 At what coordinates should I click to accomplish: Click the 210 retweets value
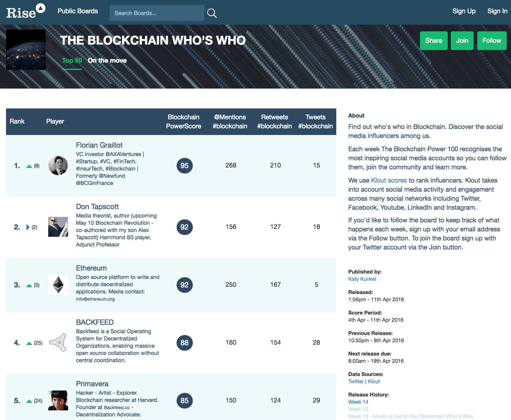click(x=276, y=165)
